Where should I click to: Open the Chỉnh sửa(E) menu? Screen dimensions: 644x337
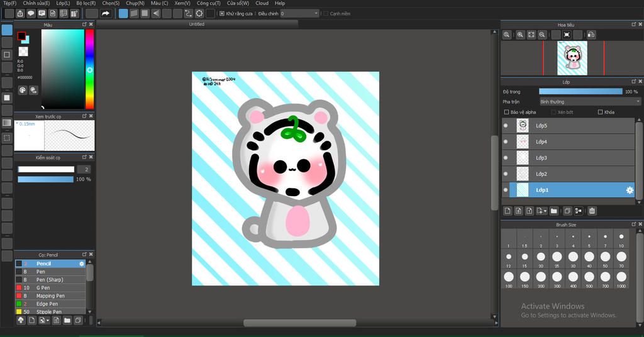(36, 3)
